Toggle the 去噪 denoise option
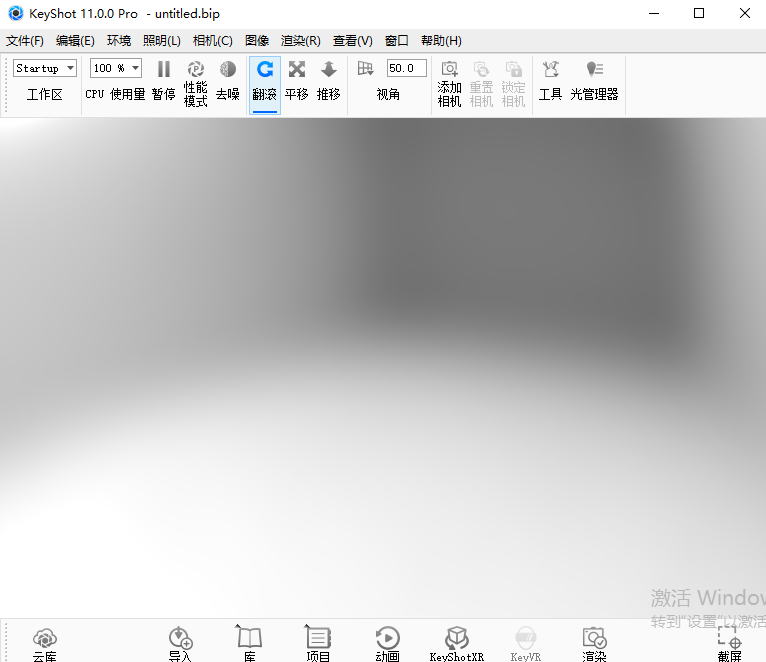Screen dimensions: 766x662 click(228, 81)
